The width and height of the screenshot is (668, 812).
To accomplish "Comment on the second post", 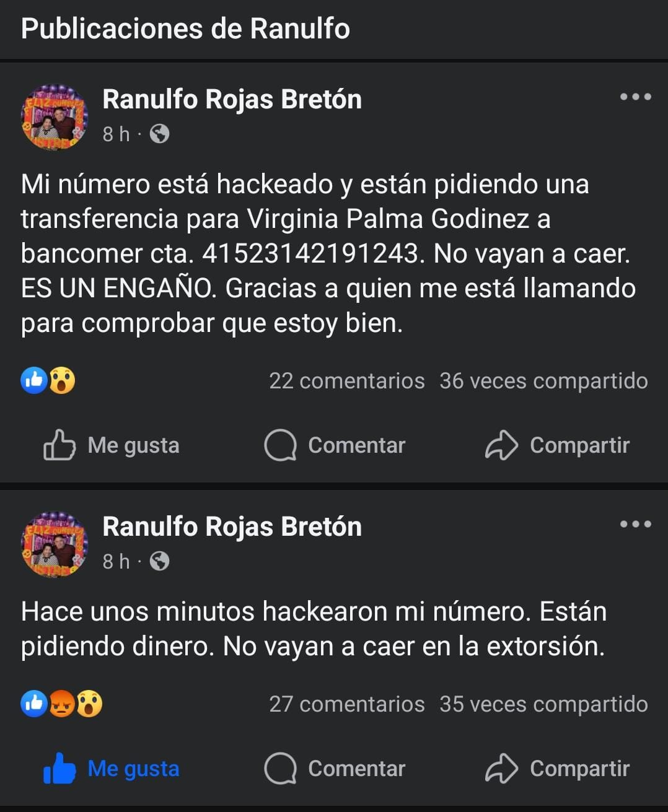I will click(335, 769).
